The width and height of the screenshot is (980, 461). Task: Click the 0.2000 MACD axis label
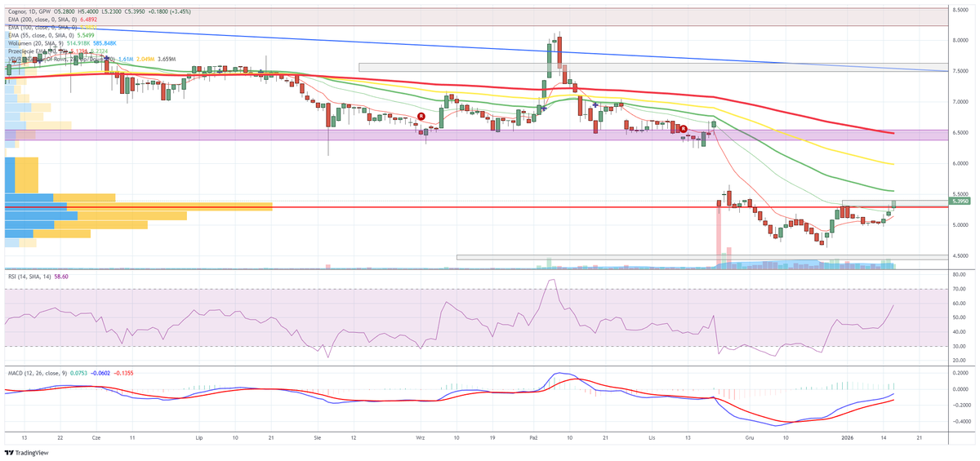(960, 371)
